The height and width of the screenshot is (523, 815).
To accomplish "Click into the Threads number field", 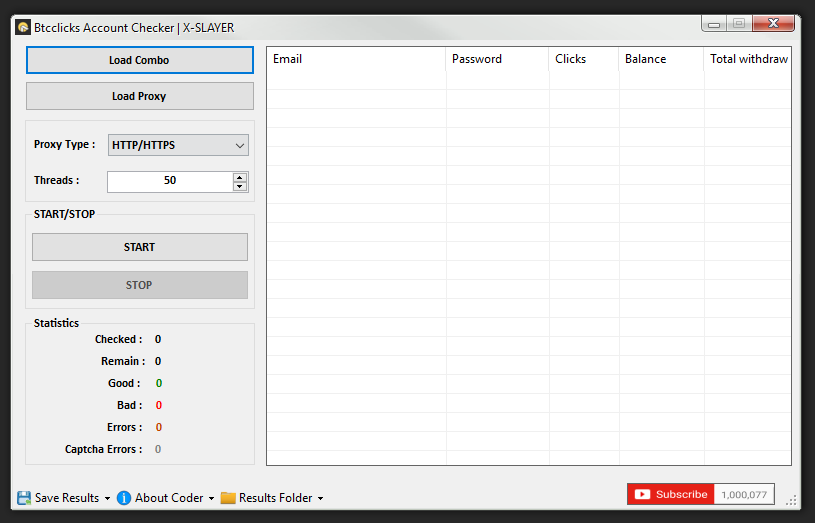I will 170,181.
